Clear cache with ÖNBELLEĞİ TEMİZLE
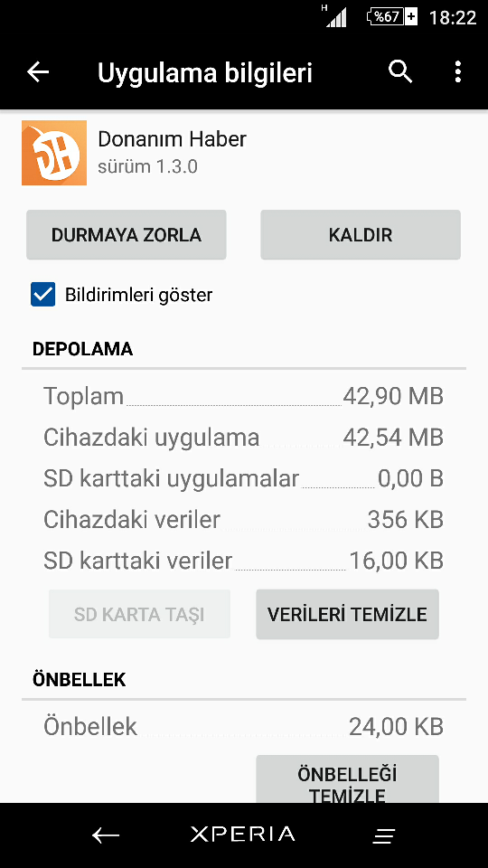488x868 pixels. coord(347,779)
